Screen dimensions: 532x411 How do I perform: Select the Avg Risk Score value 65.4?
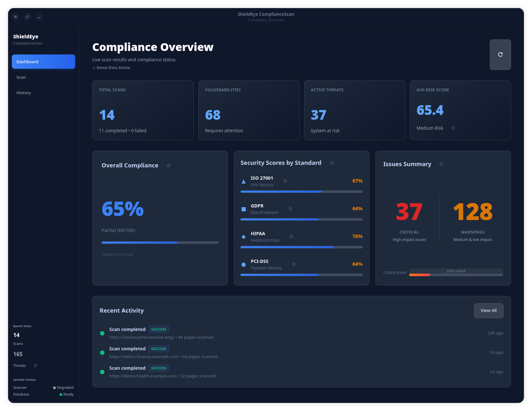(x=430, y=110)
